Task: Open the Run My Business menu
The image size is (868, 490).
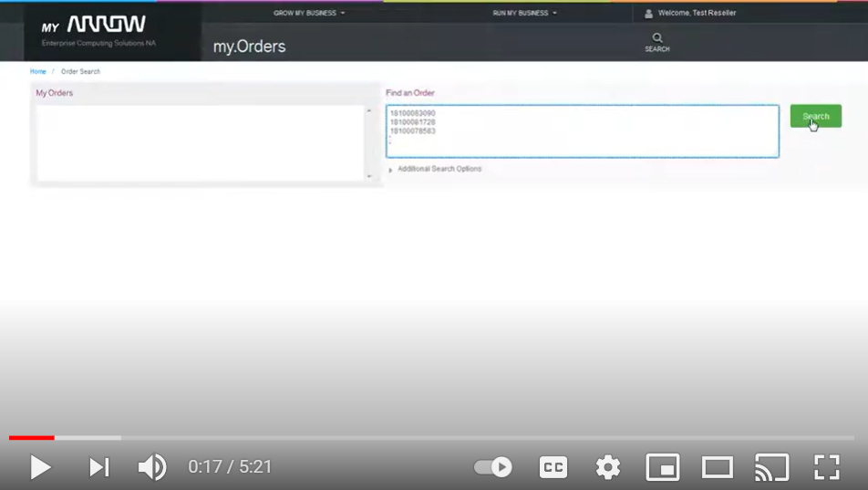Action: pos(524,13)
